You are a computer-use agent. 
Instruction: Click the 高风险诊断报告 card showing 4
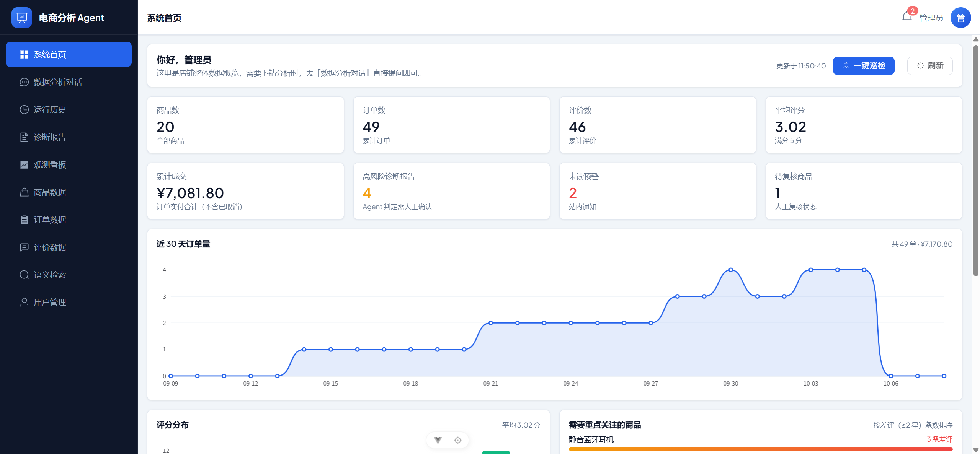pyautogui.click(x=452, y=191)
